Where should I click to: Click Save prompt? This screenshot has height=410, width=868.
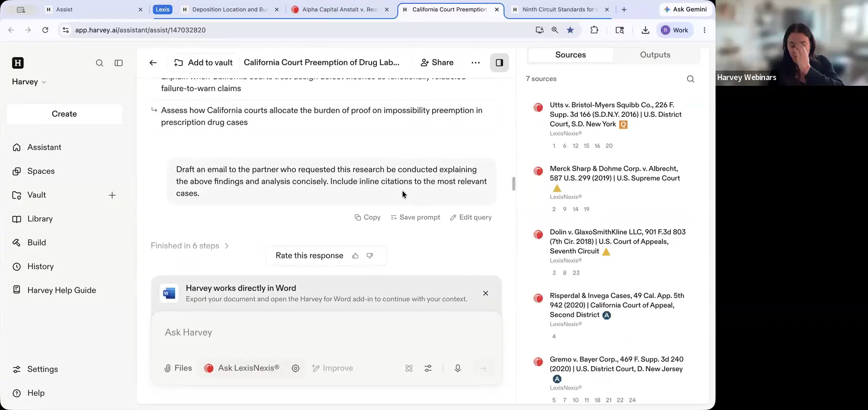pyautogui.click(x=415, y=217)
